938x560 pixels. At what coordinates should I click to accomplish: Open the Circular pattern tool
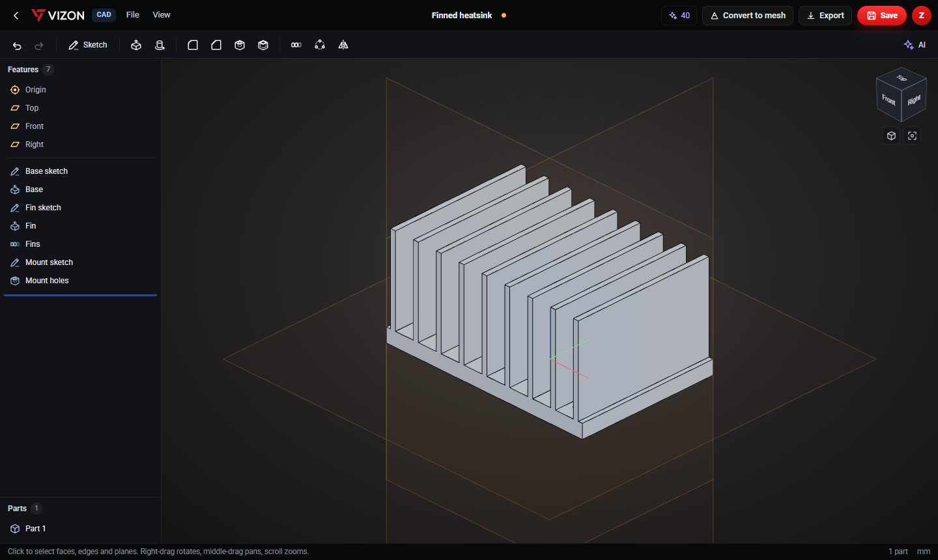[x=320, y=45]
